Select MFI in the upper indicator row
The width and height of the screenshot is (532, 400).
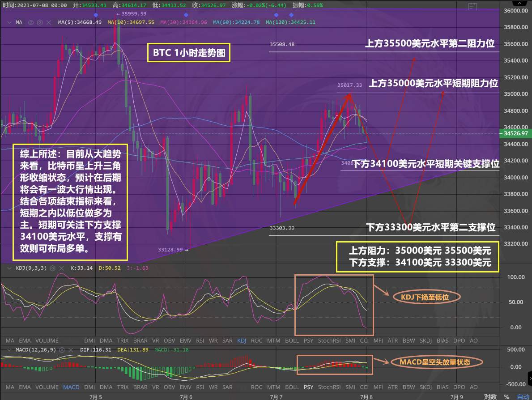coord(378,340)
